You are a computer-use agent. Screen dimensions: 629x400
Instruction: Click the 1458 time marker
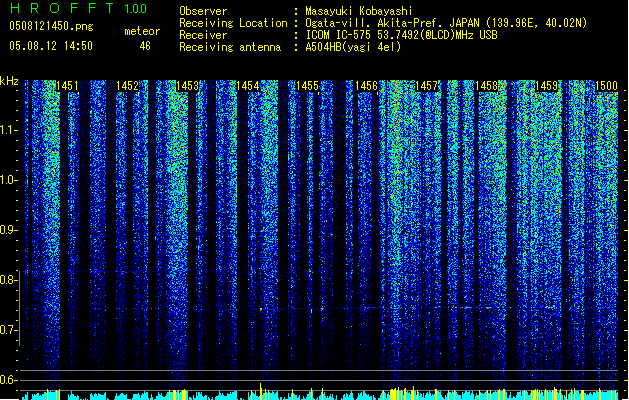click(x=486, y=86)
